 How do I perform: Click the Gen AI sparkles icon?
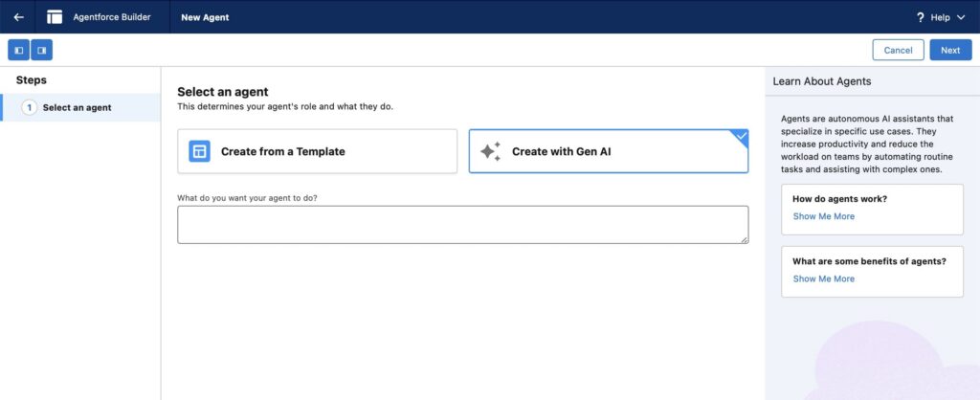491,151
